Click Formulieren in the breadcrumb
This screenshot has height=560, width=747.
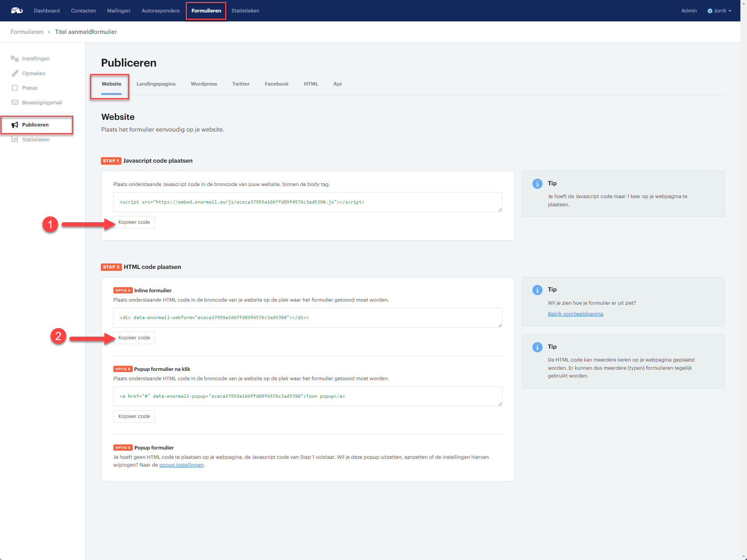27,32
